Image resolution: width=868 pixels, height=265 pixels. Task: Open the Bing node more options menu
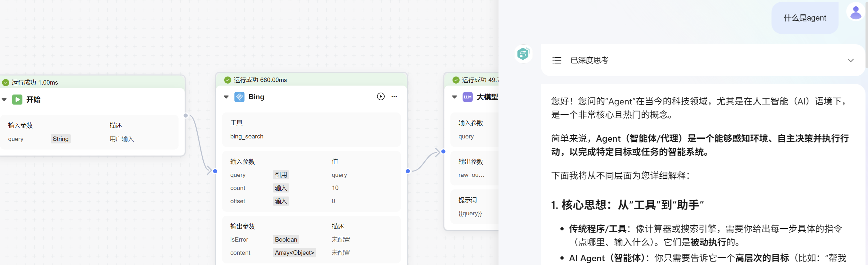point(394,97)
